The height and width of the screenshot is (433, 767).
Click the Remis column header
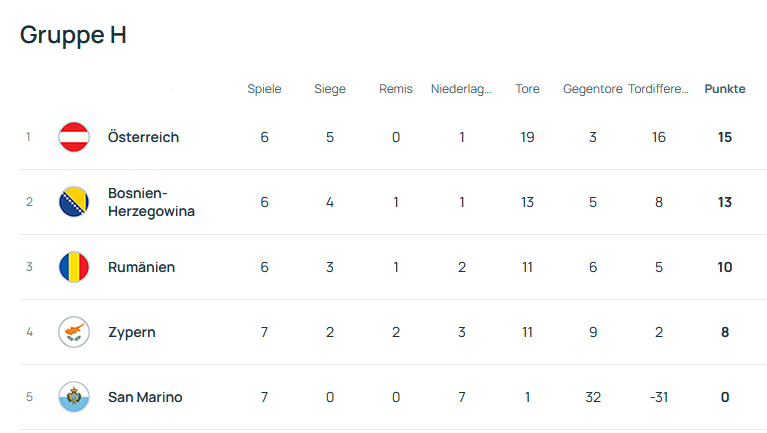(396, 89)
